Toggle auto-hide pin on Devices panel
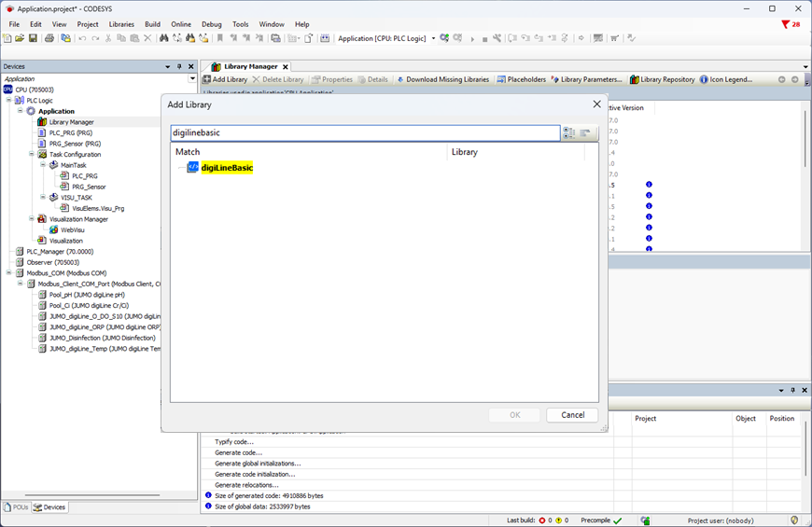This screenshot has width=812, height=527. (x=179, y=66)
